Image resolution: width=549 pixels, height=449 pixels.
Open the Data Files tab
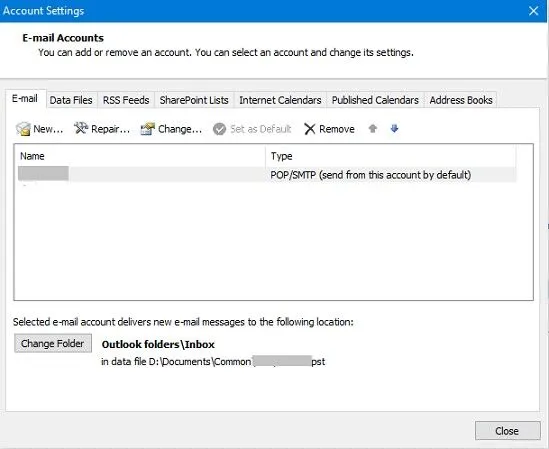pos(71,100)
